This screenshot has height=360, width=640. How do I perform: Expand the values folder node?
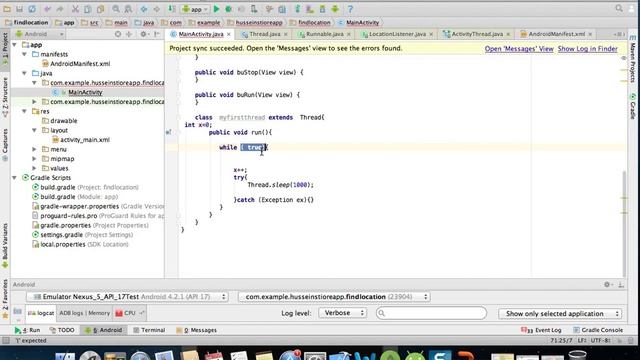point(35,168)
